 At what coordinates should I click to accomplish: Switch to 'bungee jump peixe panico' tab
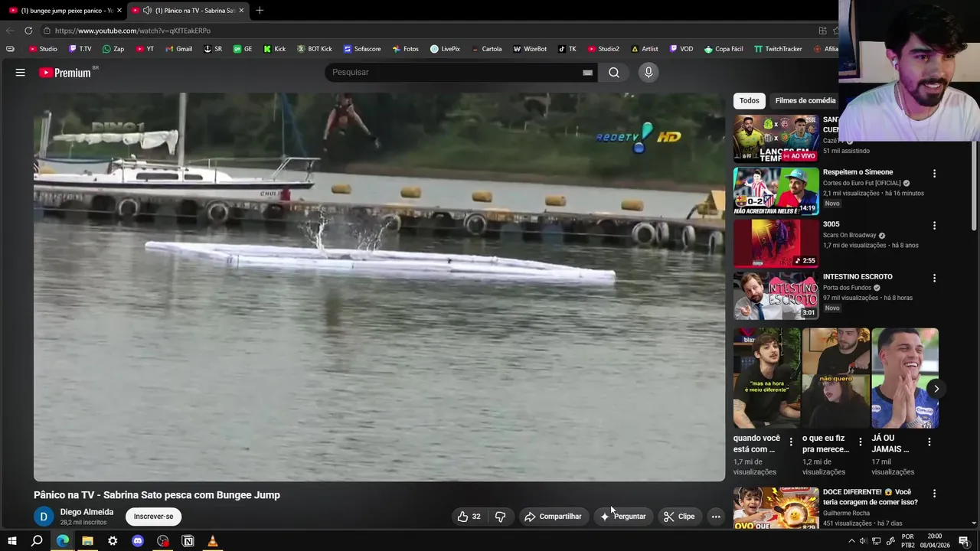(65, 10)
